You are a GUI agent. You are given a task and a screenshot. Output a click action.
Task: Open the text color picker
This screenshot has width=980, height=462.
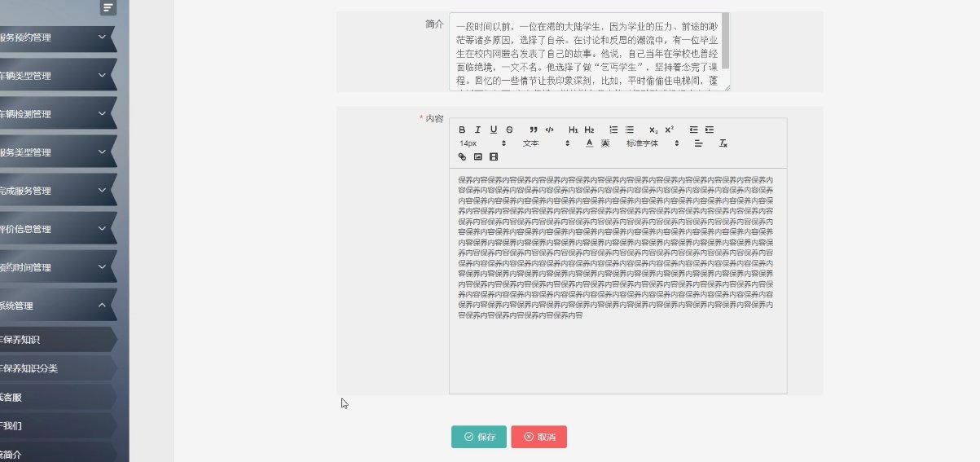click(x=590, y=143)
